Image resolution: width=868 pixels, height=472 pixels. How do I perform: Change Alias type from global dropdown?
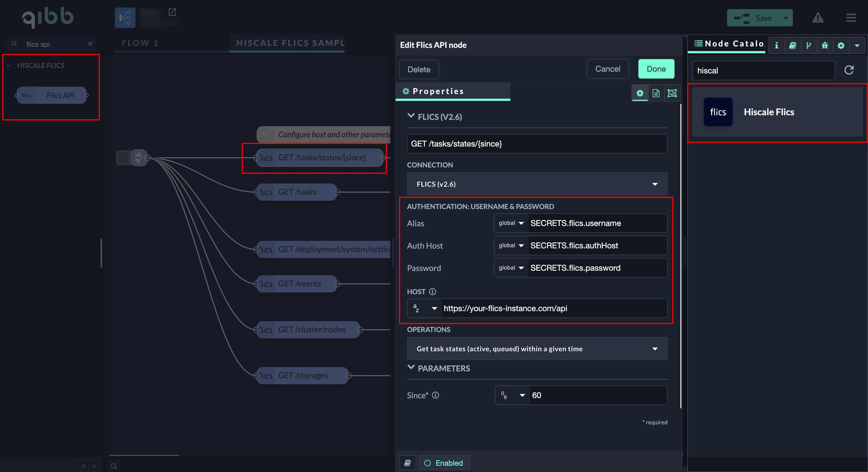pos(511,223)
